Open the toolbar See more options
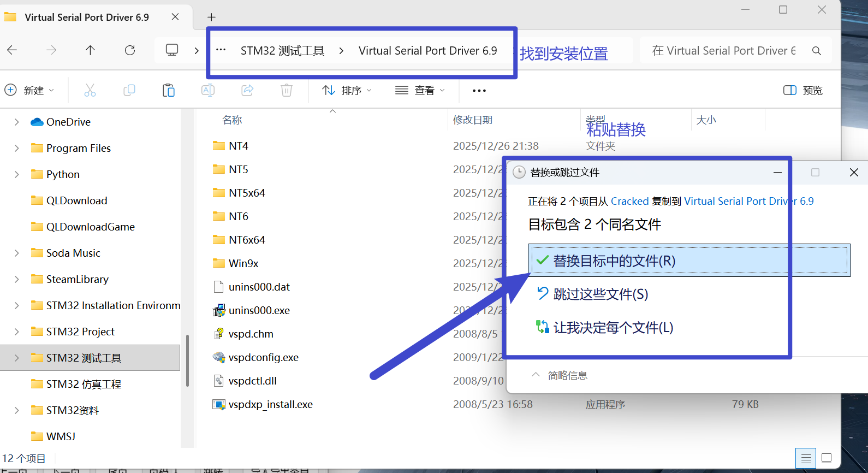Screen dimensions: 868x473 tap(479, 91)
